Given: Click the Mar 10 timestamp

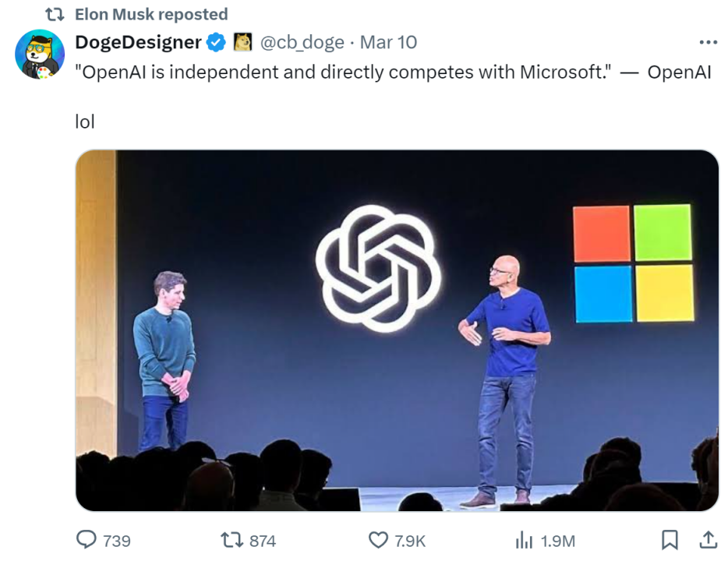Looking at the screenshot, I should click(x=388, y=43).
